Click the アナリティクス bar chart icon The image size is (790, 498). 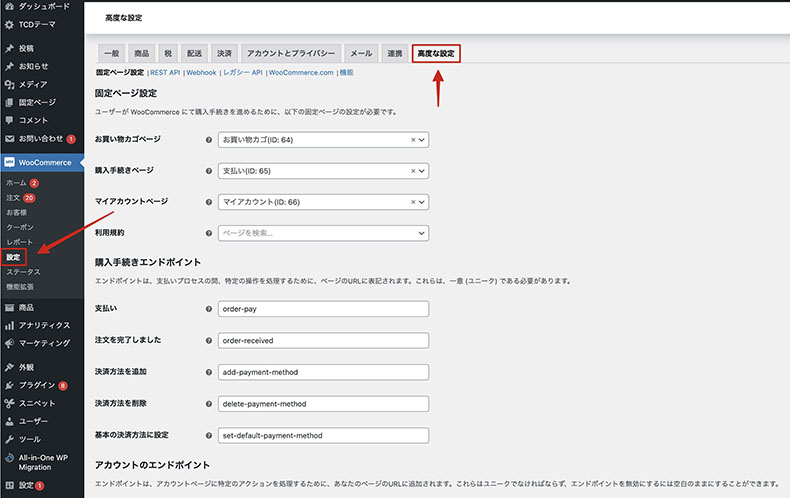(9, 325)
